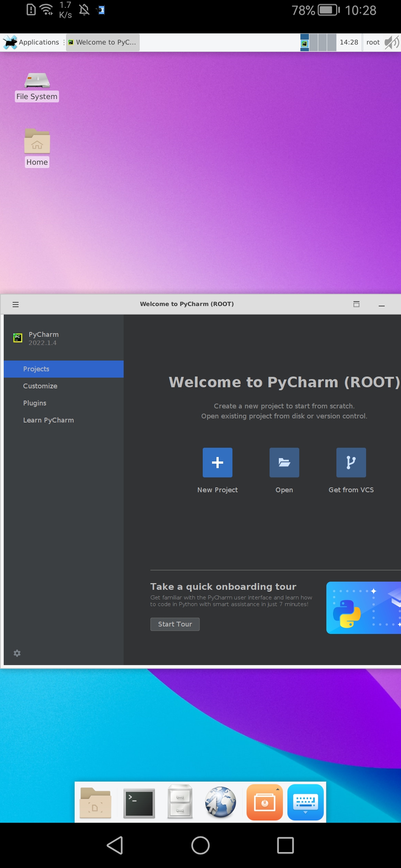Image resolution: width=401 pixels, height=868 pixels.
Task: Open the file cabinet icon in the dock
Action: coord(180,802)
